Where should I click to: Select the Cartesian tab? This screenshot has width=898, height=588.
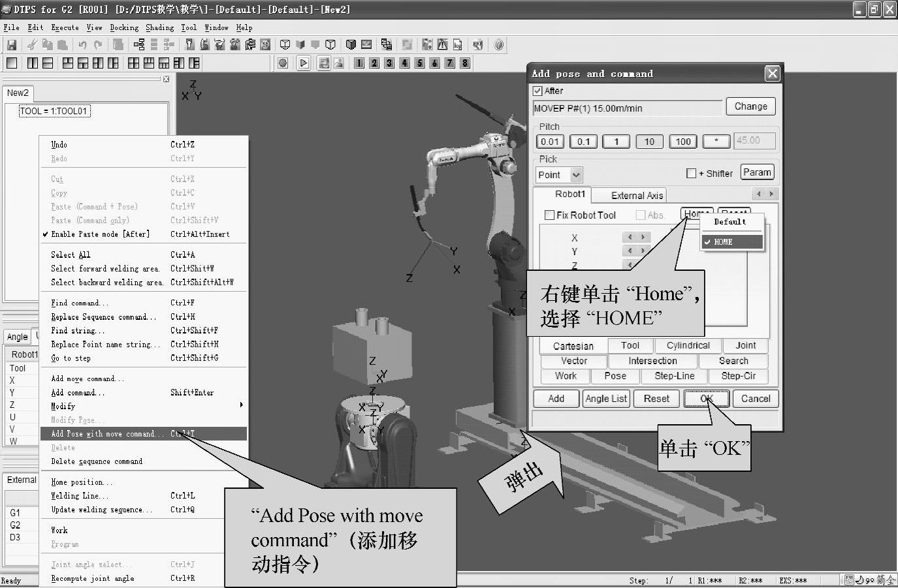(x=573, y=346)
